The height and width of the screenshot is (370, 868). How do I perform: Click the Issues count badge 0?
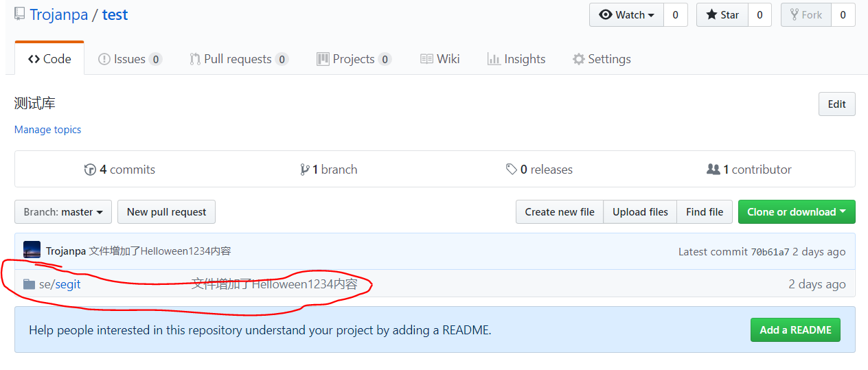click(x=156, y=59)
